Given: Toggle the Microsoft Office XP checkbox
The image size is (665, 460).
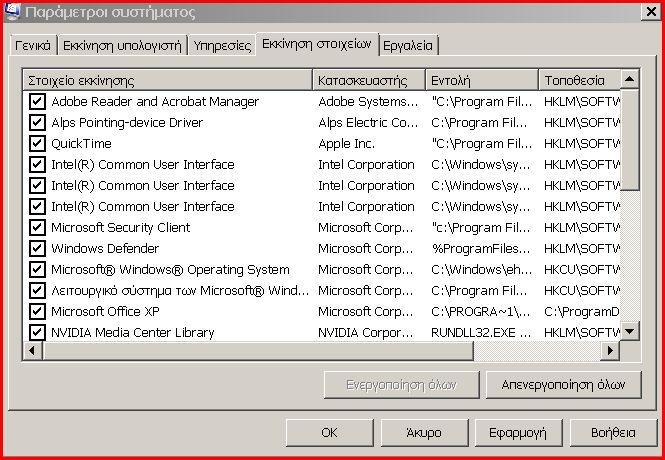Looking at the screenshot, I should tap(37, 312).
